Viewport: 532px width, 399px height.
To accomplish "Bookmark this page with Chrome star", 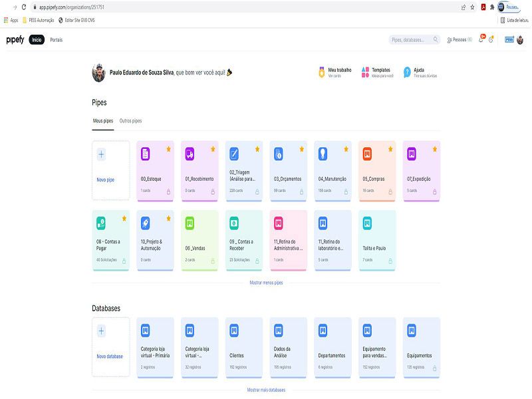I will coord(472,7).
